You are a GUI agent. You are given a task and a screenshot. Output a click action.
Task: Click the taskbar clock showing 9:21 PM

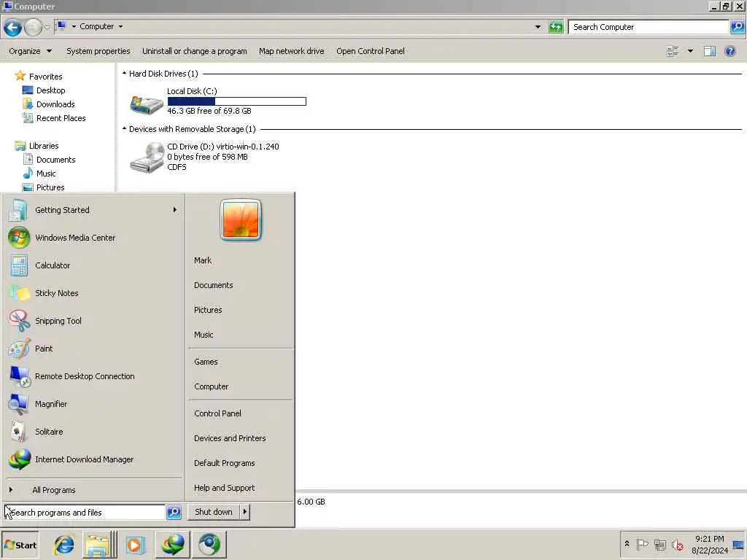[x=710, y=544]
